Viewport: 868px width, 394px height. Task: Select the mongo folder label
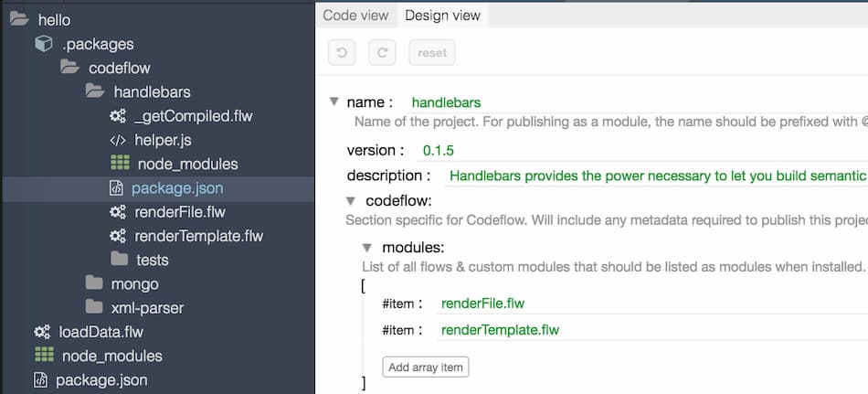[x=134, y=284]
